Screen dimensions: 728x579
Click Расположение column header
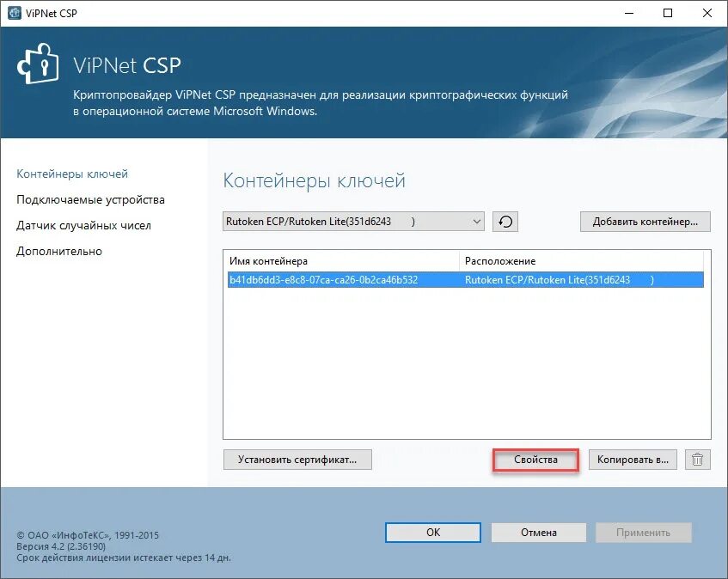(x=581, y=261)
